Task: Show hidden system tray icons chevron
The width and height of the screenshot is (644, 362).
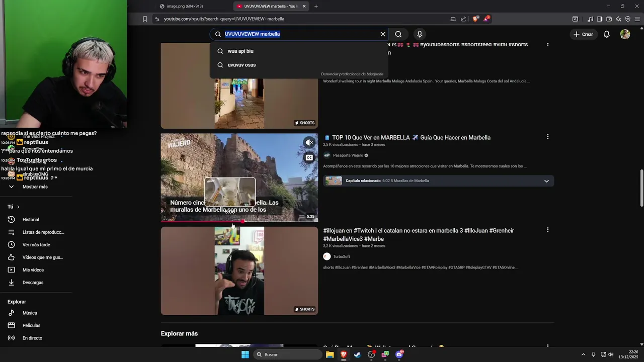Action: click(x=583, y=354)
